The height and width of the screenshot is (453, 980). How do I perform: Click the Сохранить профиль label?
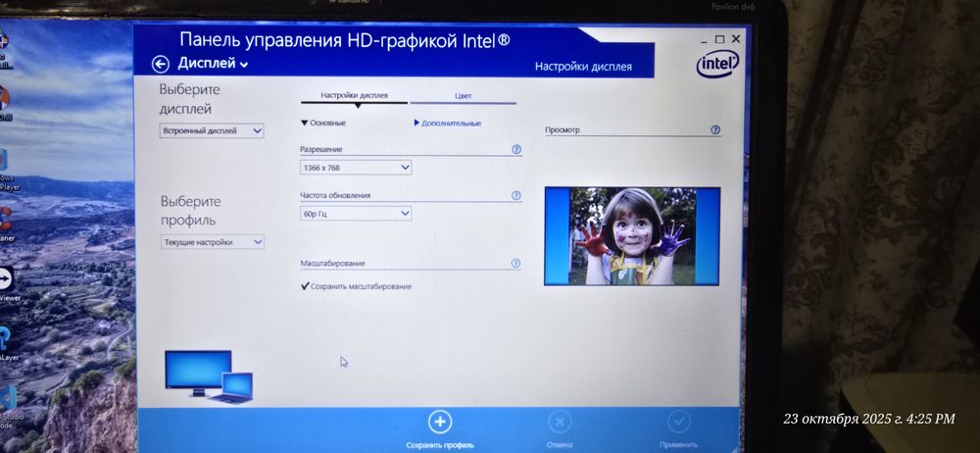click(x=440, y=445)
